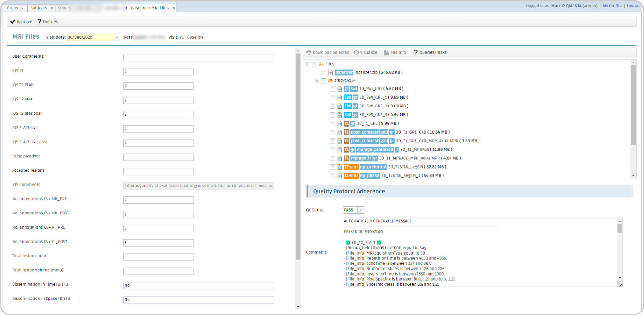Tick the 3D_SWI_GRE_1 file checkbox
644x315 pixels.
point(332,97)
